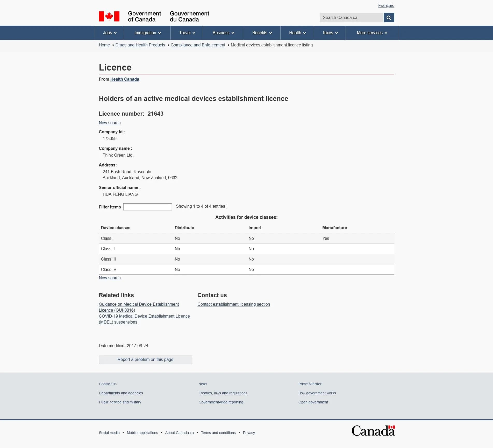Expand the Immigration menu
This screenshot has width=493, height=448.
pyautogui.click(x=147, y=33)
